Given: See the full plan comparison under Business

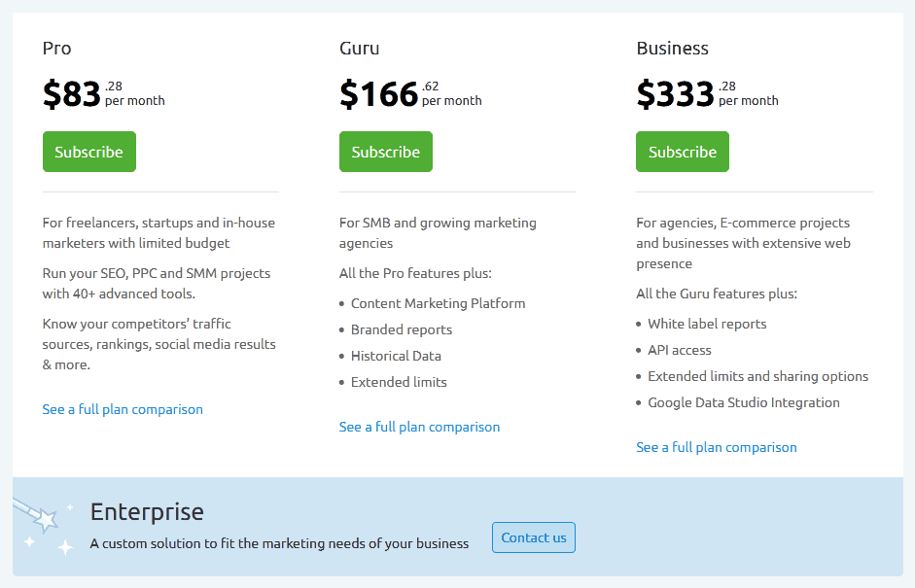Looking at the screenshot, I should point(716,447).
